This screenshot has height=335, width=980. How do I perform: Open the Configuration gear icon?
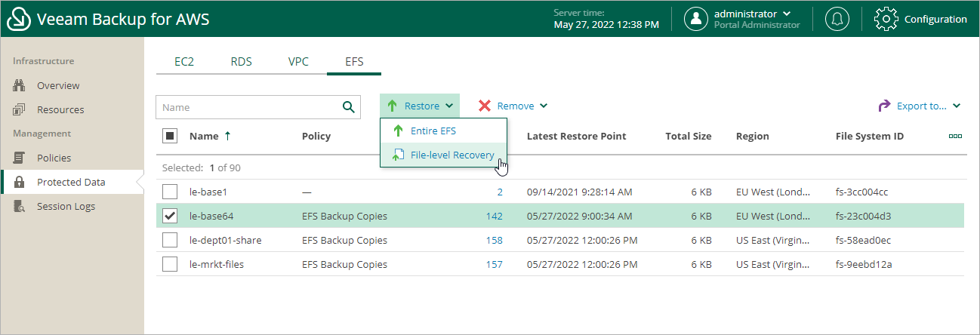click(x=886, y=19)
